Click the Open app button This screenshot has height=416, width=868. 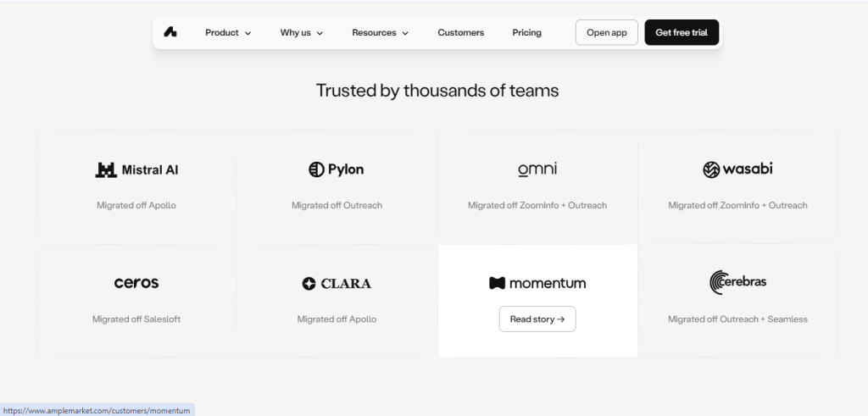607,33
